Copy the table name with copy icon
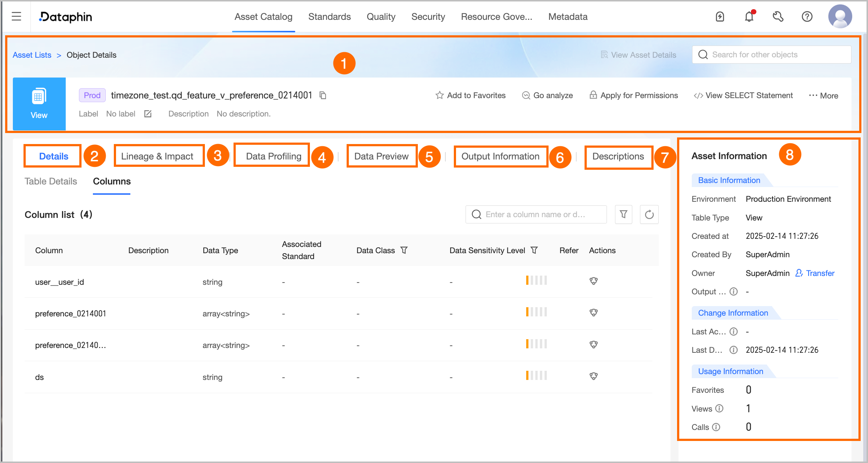 click(323, 96)
